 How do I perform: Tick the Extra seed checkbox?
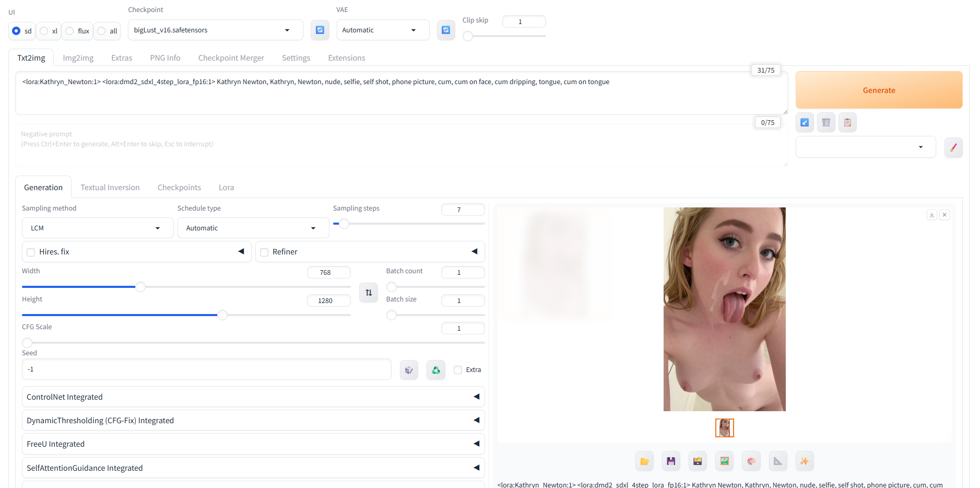(x=458, y=370)
